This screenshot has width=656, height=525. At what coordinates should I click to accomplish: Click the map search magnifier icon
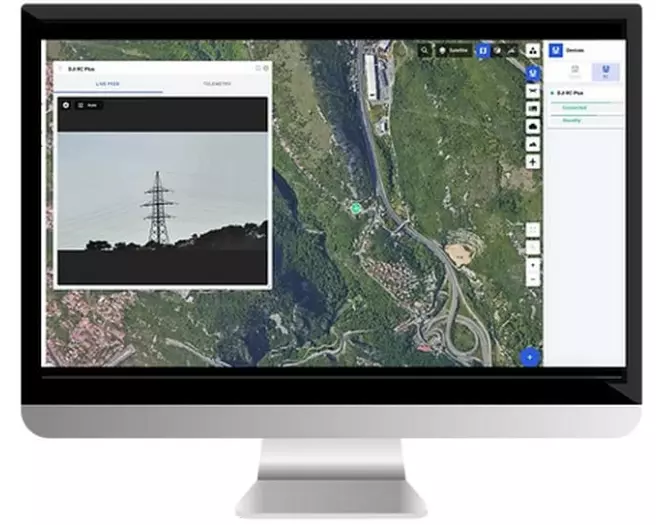[x=425, y=49]
